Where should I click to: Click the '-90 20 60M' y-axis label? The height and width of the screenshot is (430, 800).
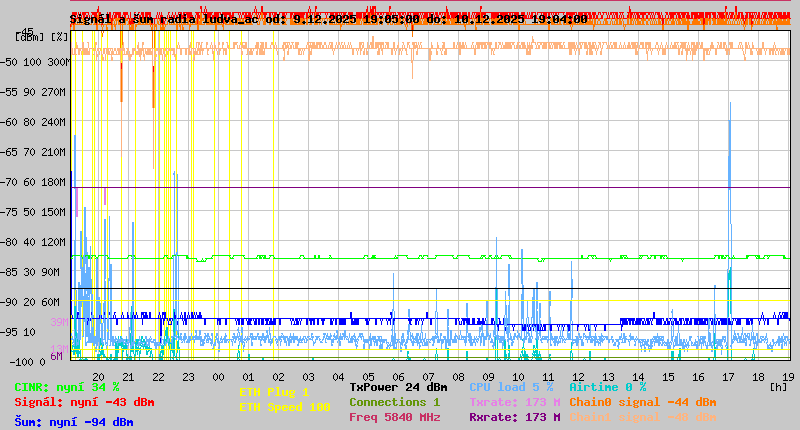pyautogui.click(x=30, y=302)
